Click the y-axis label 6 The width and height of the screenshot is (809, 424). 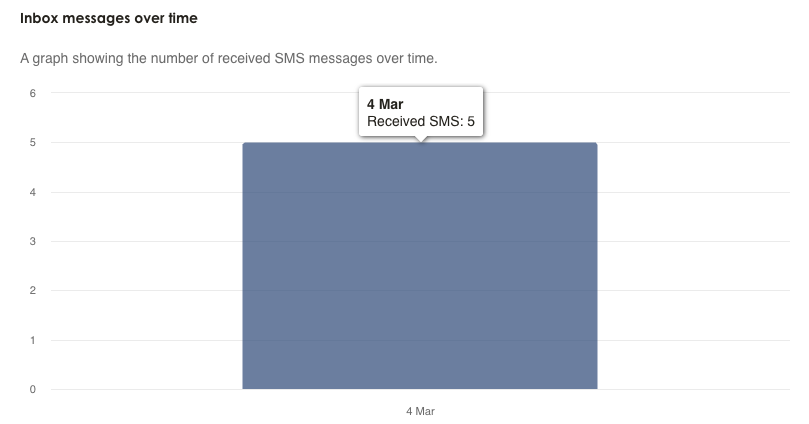tap(33, 93)
